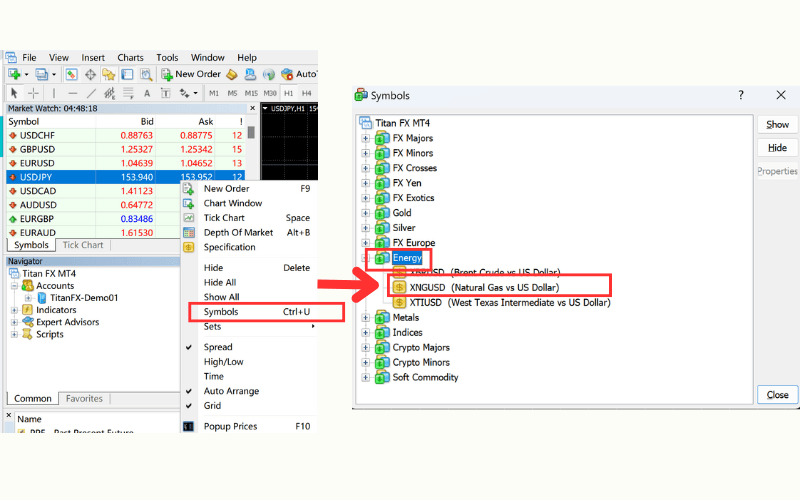Switch to the Tick Chart tab

click(x=83, y=245)
